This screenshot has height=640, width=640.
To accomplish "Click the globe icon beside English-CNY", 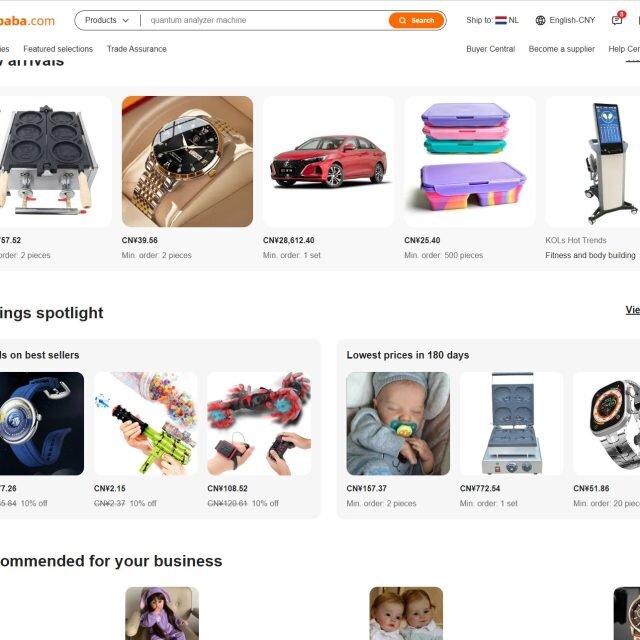I will pyautogui.click(x=540, y=20).
